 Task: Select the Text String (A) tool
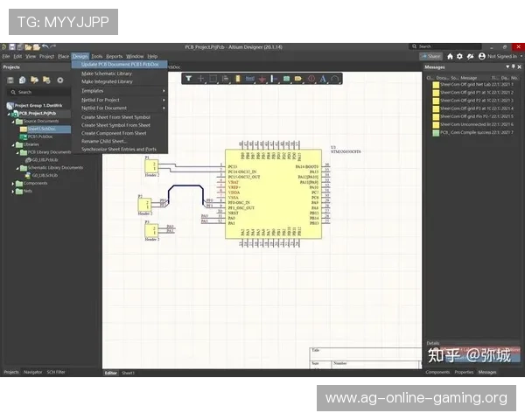point(323,79)
